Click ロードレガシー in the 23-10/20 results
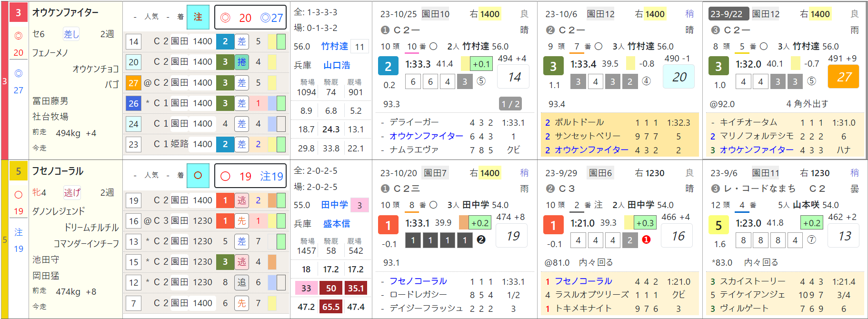Image resolution: width=868 pixels, height=319 pixels. click(418, 295)
